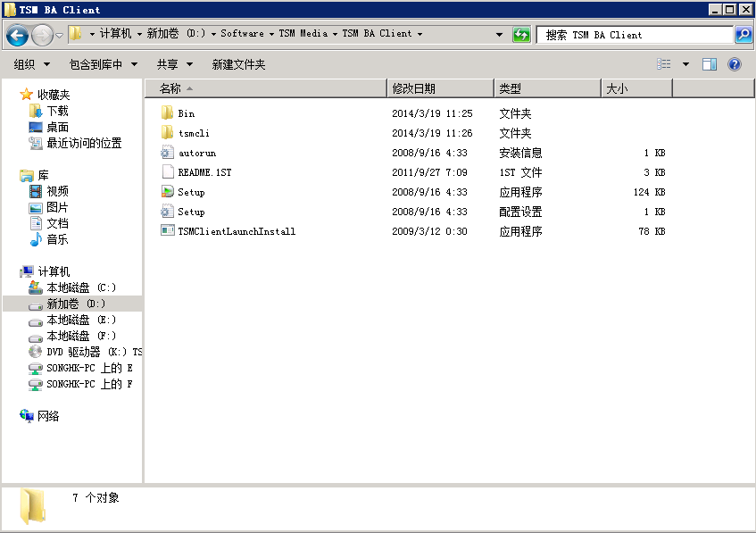Viewport: 756px width, 533px height.
Task: Select the README.1ST file
Action: pyautogui.click(x=204, y=172)
